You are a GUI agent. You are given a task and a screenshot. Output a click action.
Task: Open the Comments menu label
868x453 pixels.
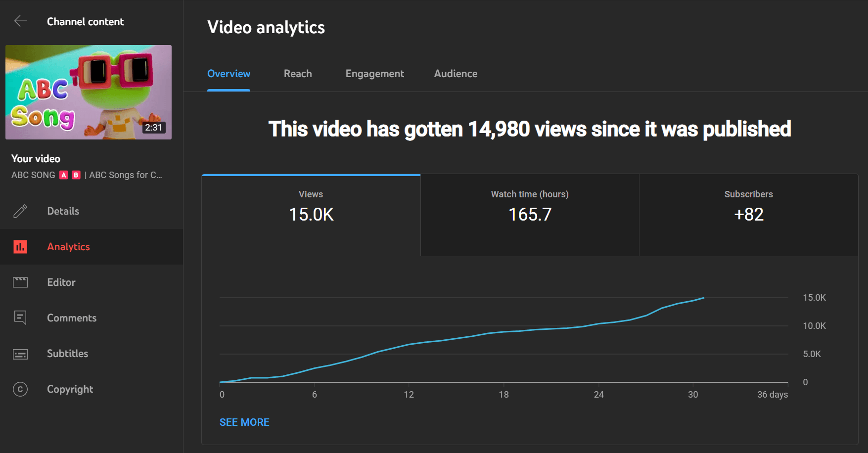coord(72,318)
